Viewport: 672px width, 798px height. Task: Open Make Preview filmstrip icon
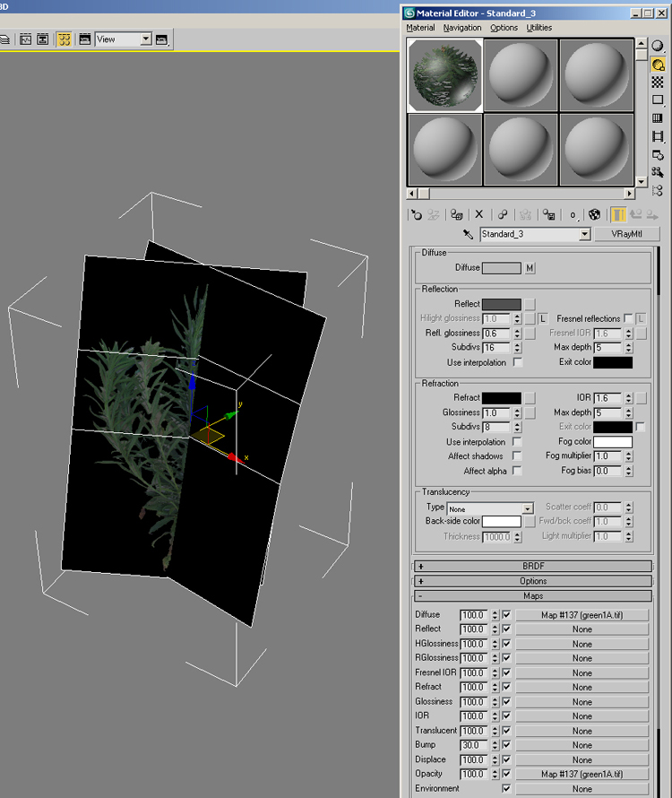pos(658,136)
